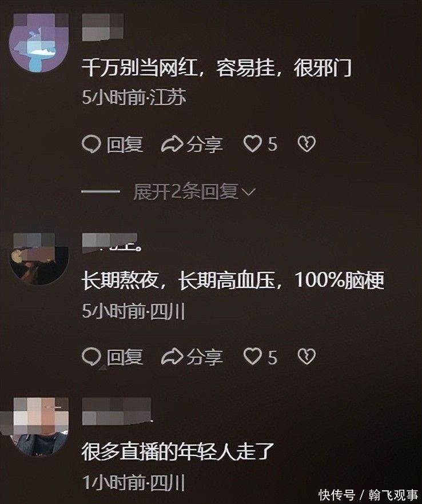Like the '长期熬夜' comment with the heart

click(253, 357)
